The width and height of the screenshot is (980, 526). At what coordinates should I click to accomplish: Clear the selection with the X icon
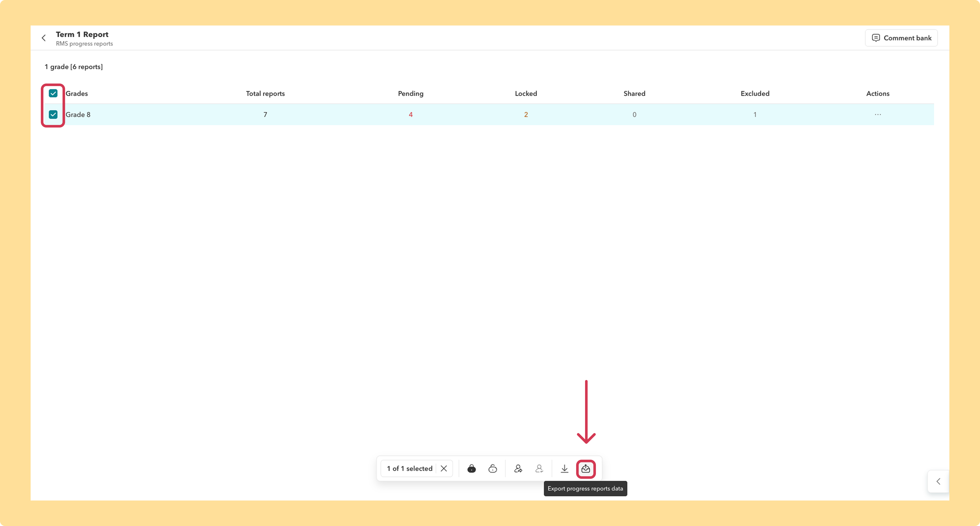(x=444, y=469)
